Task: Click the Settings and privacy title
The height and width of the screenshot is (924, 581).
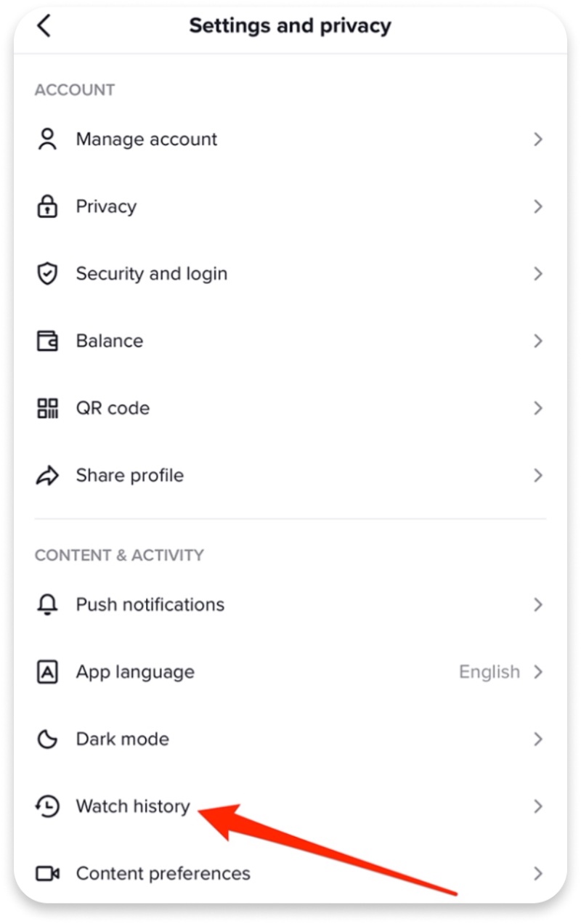Action: [290, 25]
